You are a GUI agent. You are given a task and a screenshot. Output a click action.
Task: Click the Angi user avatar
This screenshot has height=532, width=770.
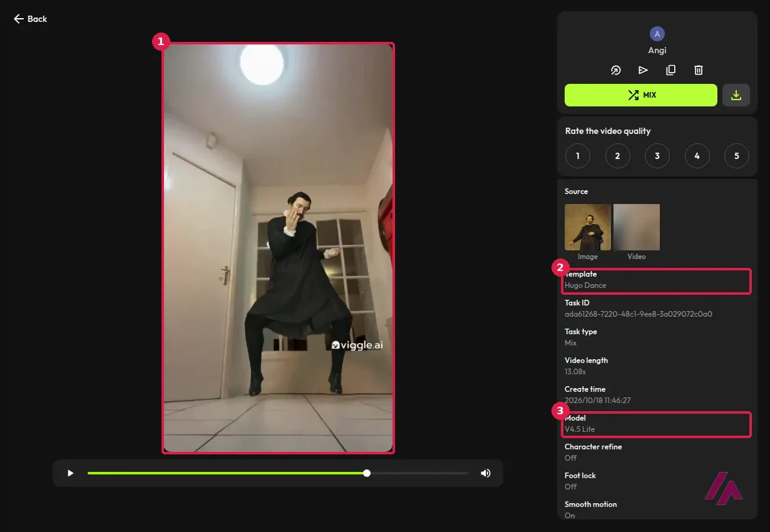(x=657, y=34)
